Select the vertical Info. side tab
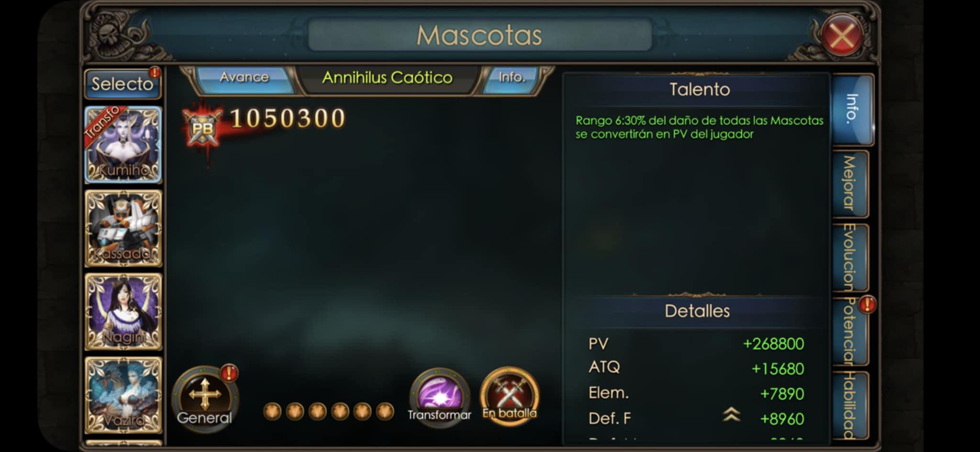 tap(853, 110)
